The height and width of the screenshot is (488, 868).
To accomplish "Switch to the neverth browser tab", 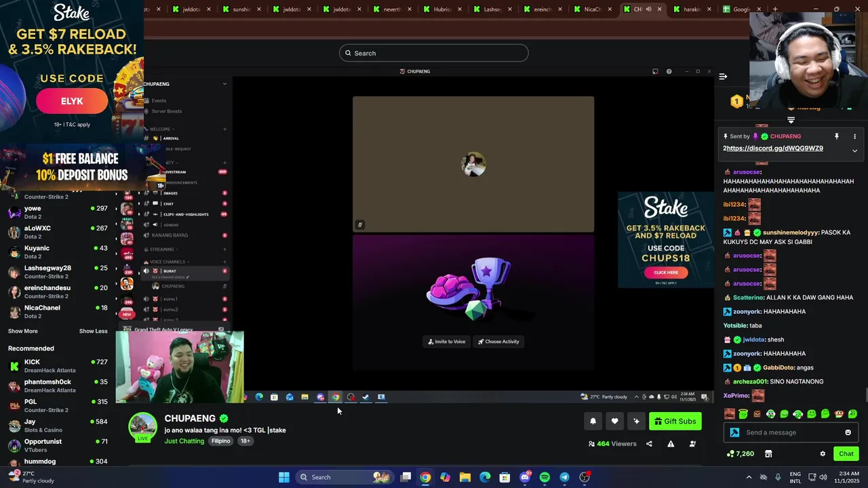I will (392, 9).
